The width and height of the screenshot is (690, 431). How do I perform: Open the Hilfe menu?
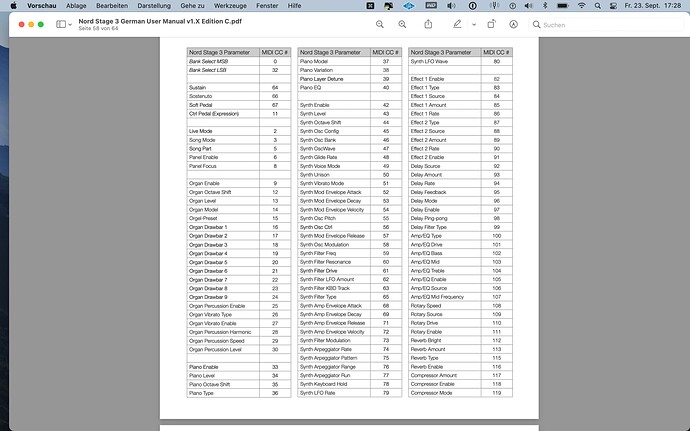click(x=294, y=6)
